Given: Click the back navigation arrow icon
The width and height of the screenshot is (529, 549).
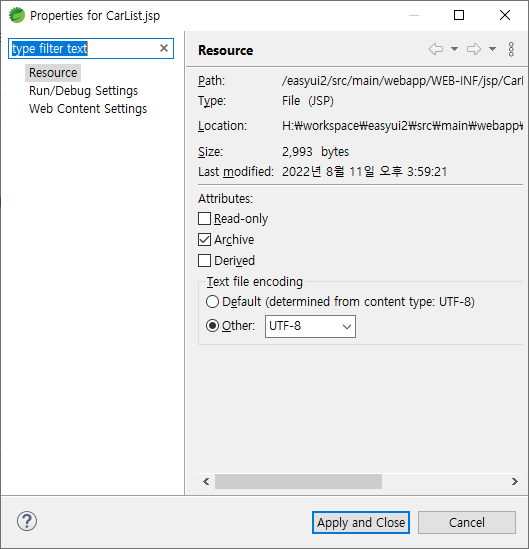Looking at the screenshot, I should pyautogui.click(x=436, y=49).
